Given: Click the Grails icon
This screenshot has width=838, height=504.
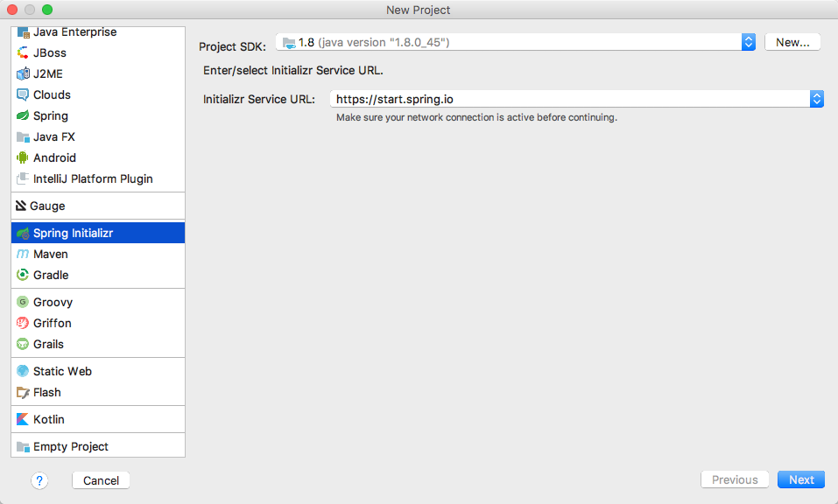Looking at the screenshot, I should click(x=23, y=345).
